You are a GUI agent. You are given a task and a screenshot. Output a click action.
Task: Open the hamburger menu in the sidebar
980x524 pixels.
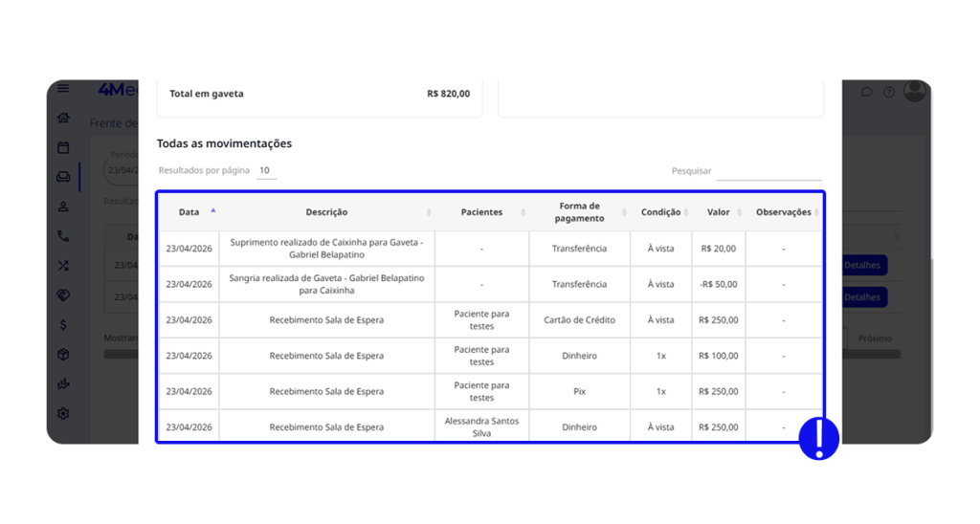[63, 89]
